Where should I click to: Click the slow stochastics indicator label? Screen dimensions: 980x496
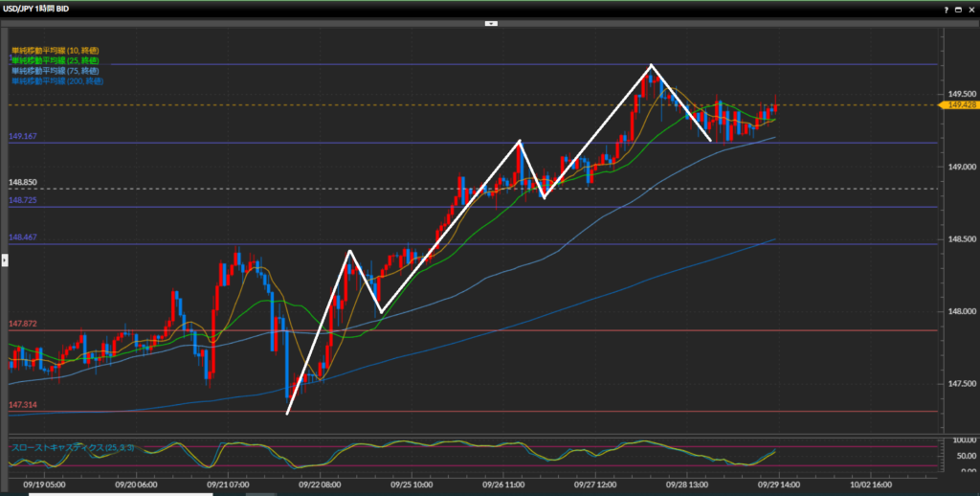72,447
